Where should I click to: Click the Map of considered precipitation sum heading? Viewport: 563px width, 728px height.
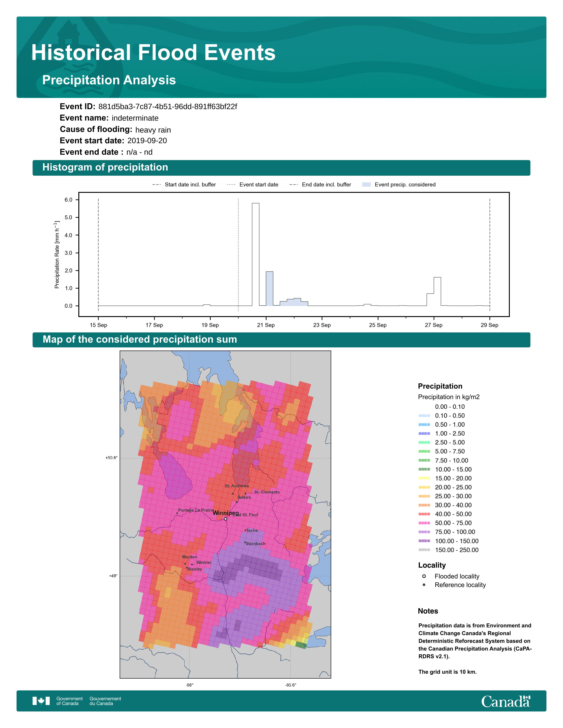tap(140, 339)
